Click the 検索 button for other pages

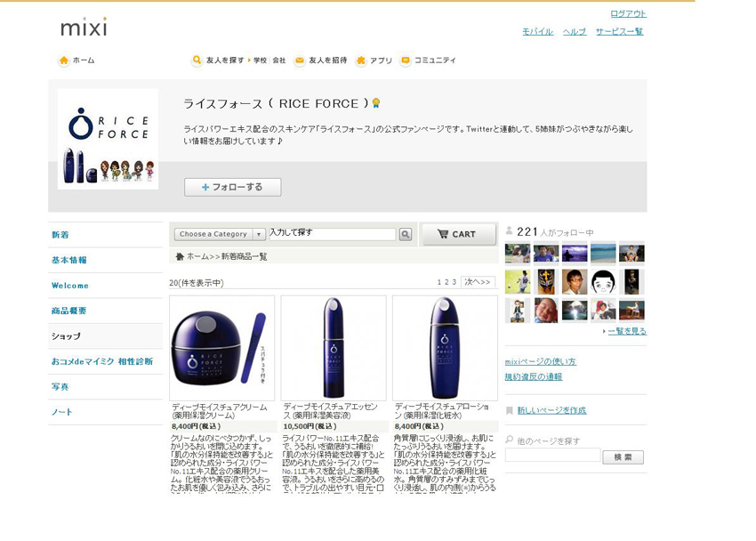(623, 457)
